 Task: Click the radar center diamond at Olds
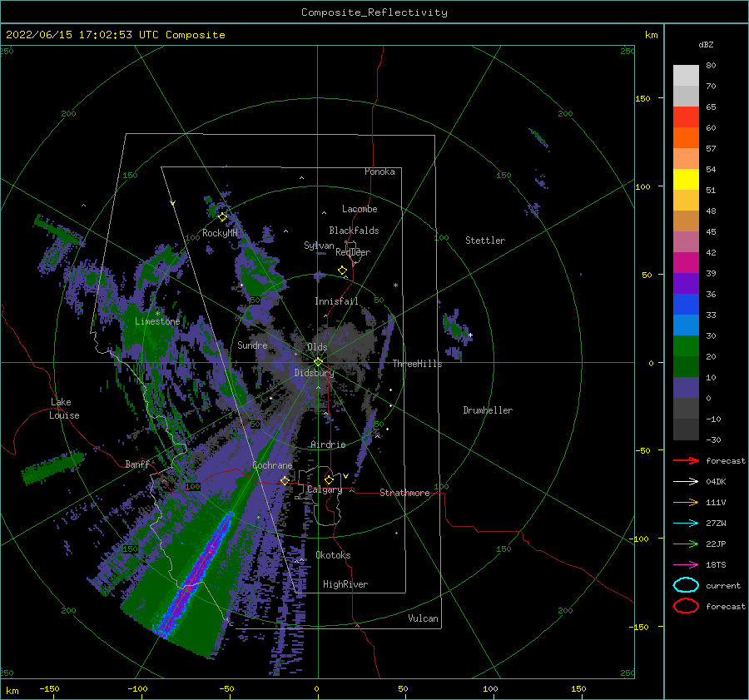318,362
